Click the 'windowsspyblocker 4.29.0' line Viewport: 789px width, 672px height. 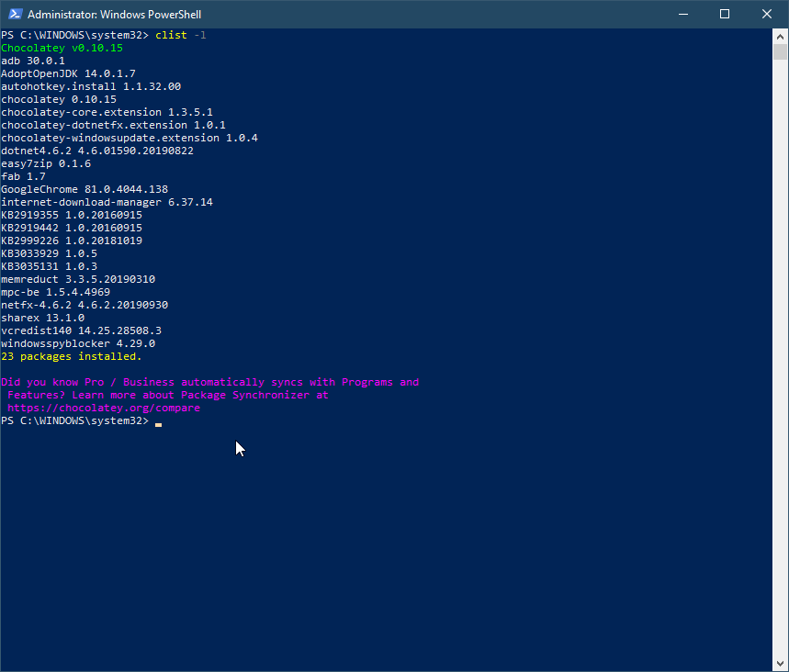[78, 343]
